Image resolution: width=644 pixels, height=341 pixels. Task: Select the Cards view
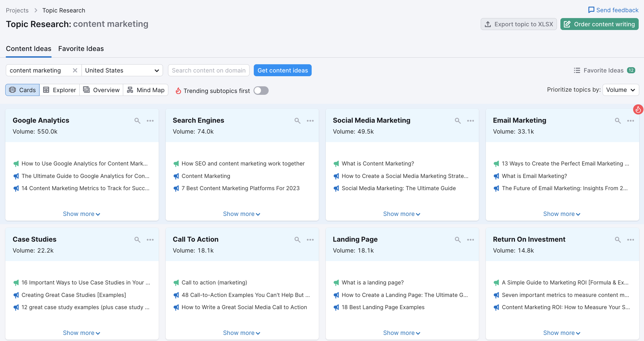pos(22,90)
